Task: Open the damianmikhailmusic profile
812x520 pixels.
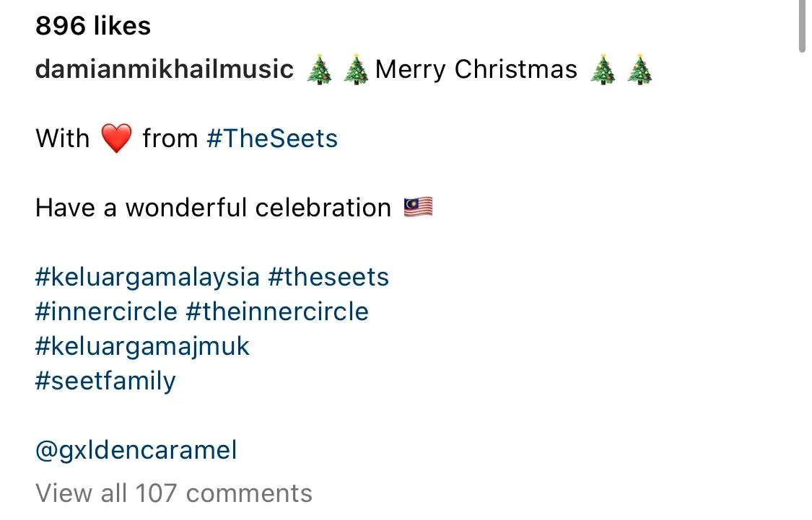Action: pyautogui.click(x=165, y=69)
